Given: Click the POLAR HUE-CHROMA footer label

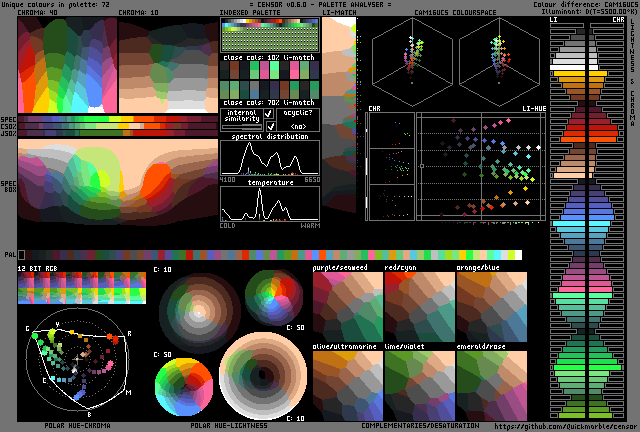Looking at the screenshot, I should coord(77,425).
